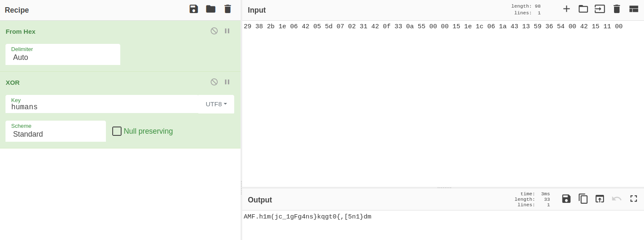
Task: Open file as input
Action: pyautogui.click(x=600, y=9)
